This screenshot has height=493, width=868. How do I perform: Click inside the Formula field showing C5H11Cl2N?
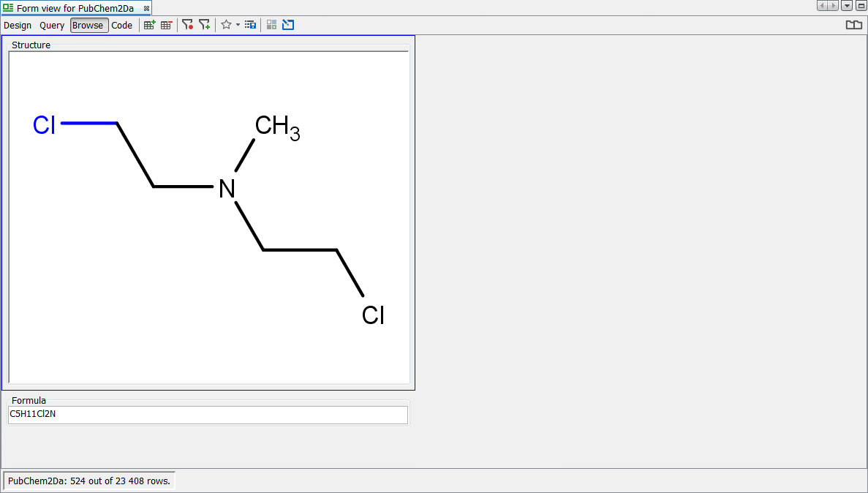point(207,415)
